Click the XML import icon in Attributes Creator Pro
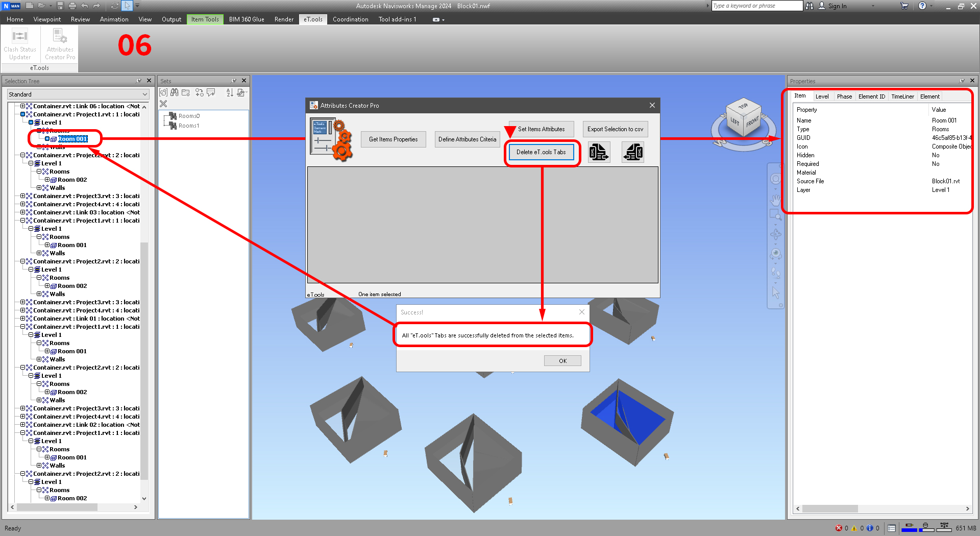The height and width of the screenshot is (536, 980). [x=633, y=152]
